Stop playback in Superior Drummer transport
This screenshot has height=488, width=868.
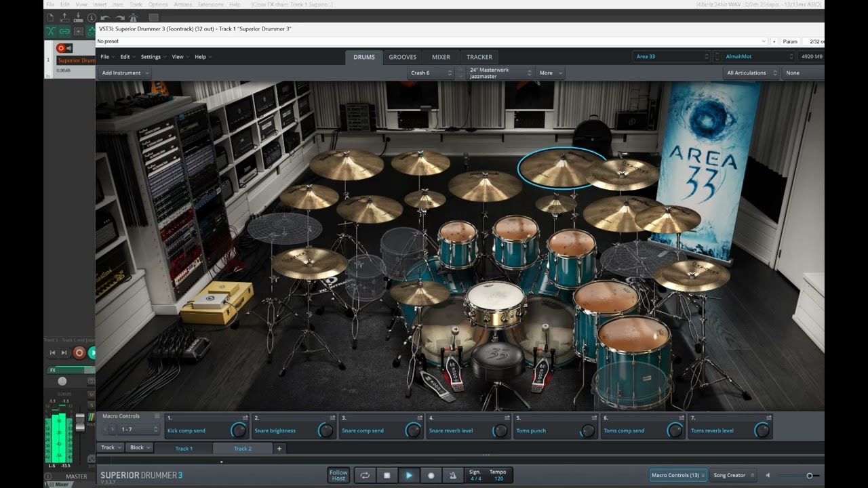point(387,475)
